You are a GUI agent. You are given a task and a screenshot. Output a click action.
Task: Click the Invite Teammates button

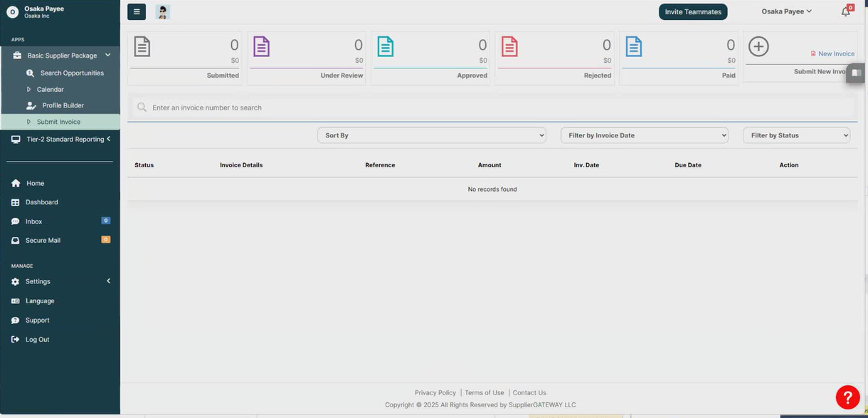tap(692, 12)
